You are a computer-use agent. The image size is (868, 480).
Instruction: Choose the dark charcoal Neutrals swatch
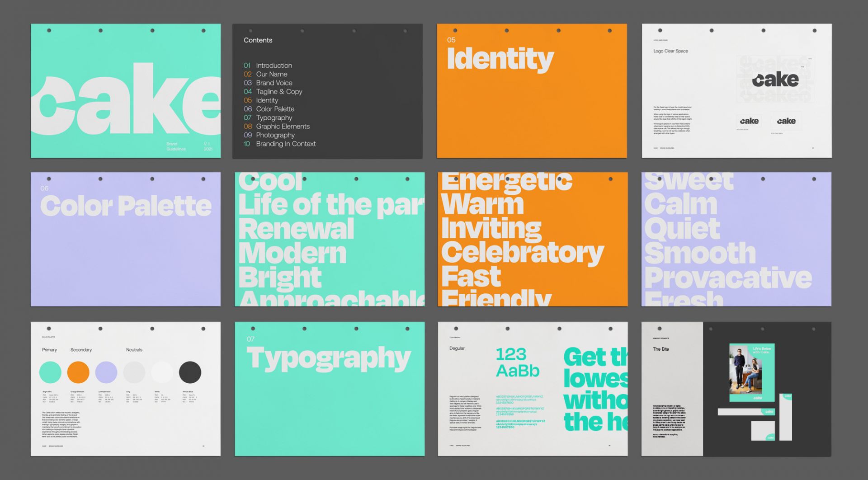click(190, 372)
